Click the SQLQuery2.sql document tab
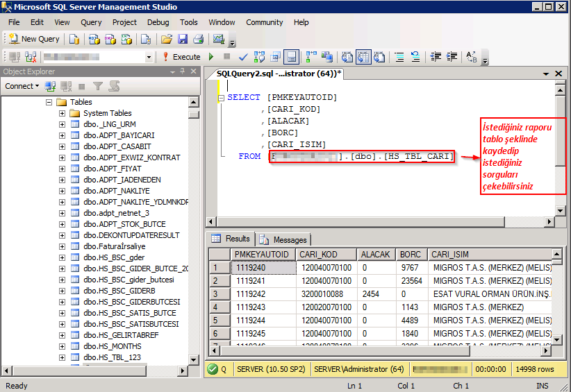 point(279,74)
